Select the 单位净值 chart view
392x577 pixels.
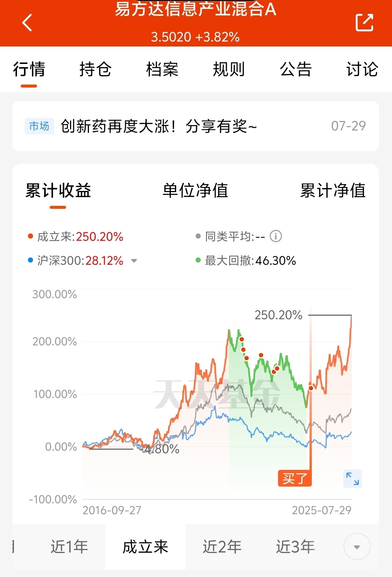click(x=195, y=190)
